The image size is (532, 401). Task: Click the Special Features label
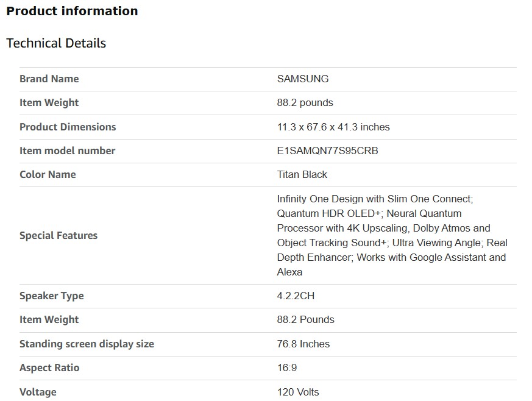click(x=59, y=235)
